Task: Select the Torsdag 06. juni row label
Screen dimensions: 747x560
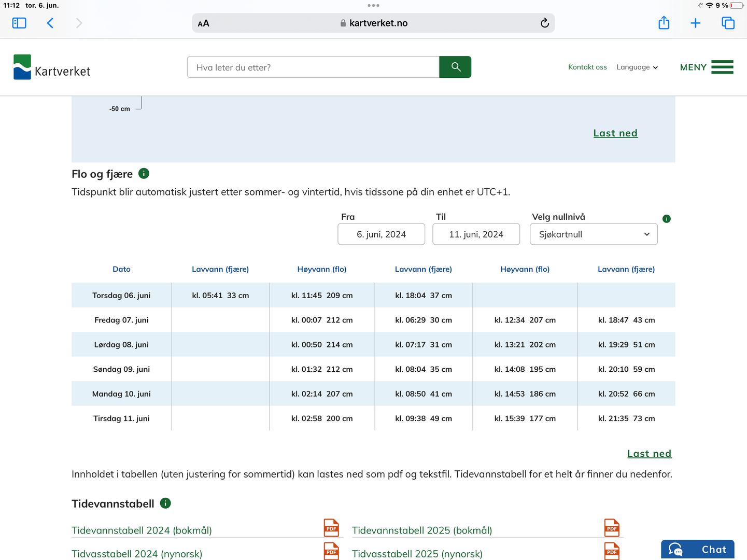Action: coord(121,296)
